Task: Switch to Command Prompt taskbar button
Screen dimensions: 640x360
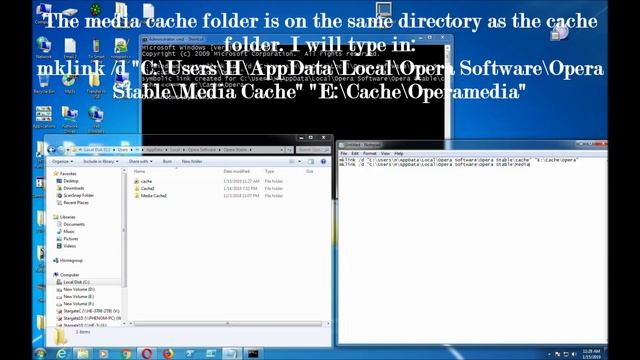Action: (253, 353)
